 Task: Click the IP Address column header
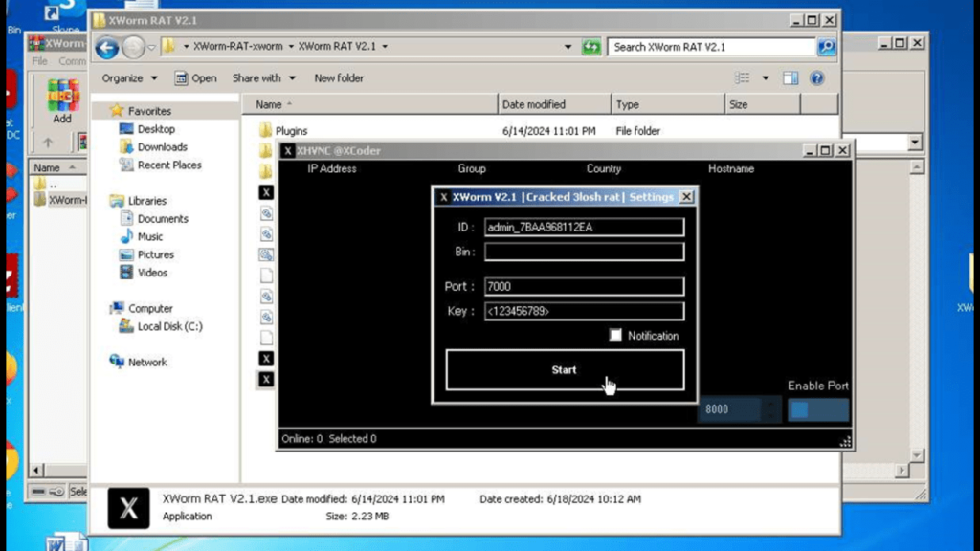332,168
